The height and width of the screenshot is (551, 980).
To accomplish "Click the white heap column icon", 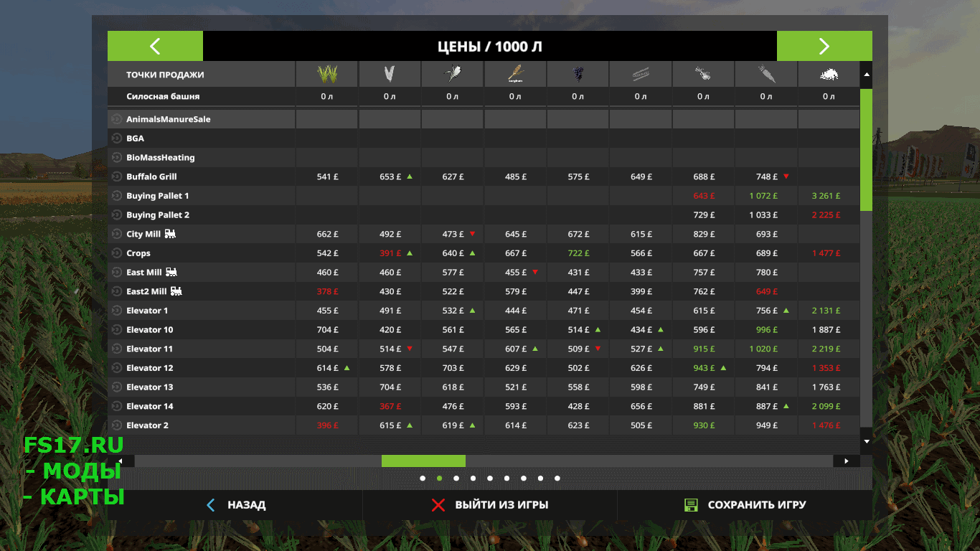I will pyautogui.click(x=829, y=74).
